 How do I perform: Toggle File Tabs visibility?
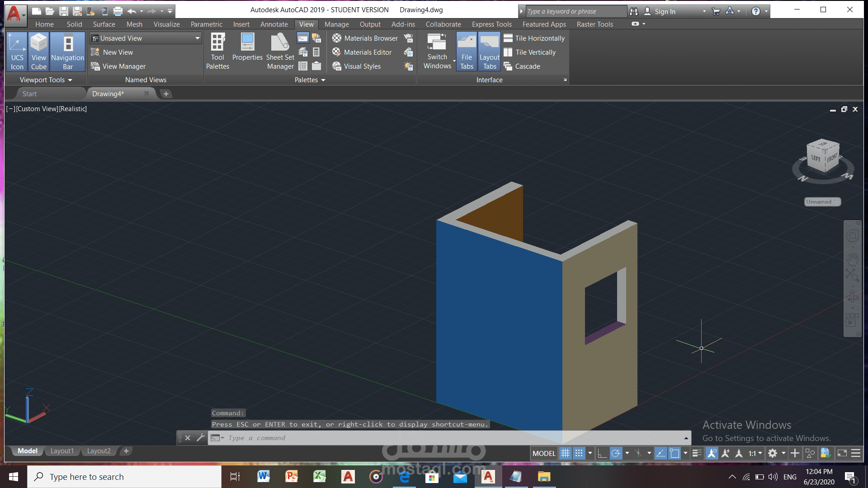coord(467,52)
